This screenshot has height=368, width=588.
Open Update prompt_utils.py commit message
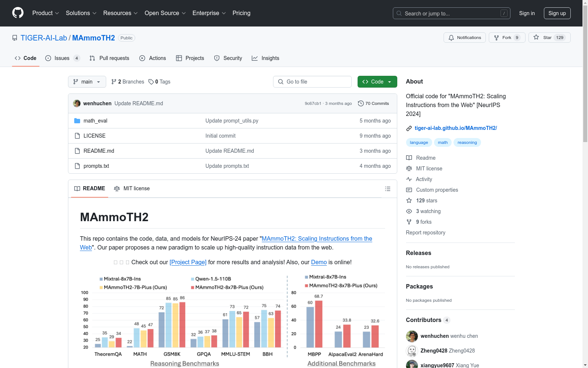(232, 121)
